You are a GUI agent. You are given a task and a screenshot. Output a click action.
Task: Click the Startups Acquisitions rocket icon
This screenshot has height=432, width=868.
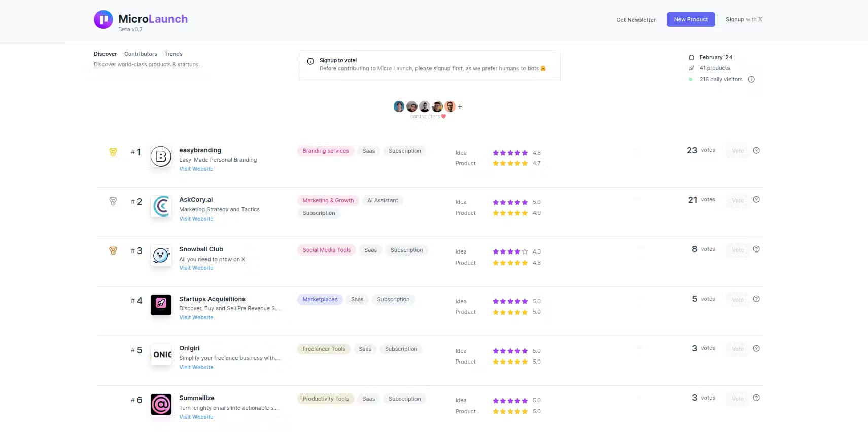click(x=161, y=305)
